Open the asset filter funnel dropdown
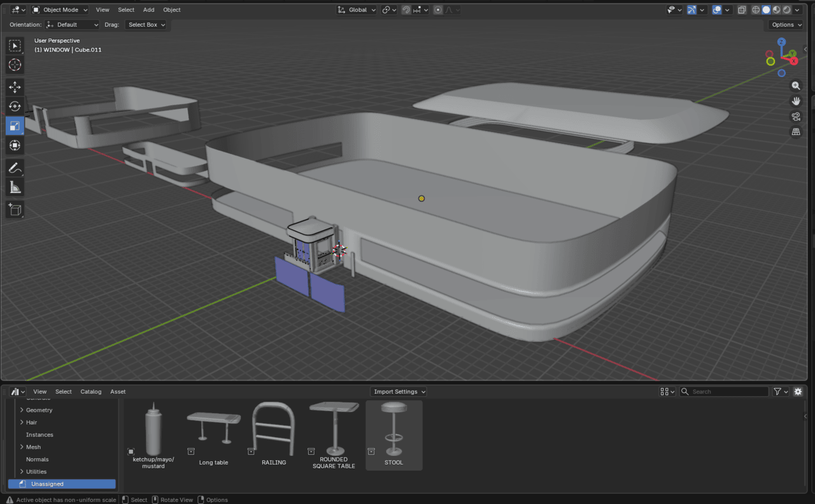The width and height of the screenshot is (815, 504). [781, 391]
